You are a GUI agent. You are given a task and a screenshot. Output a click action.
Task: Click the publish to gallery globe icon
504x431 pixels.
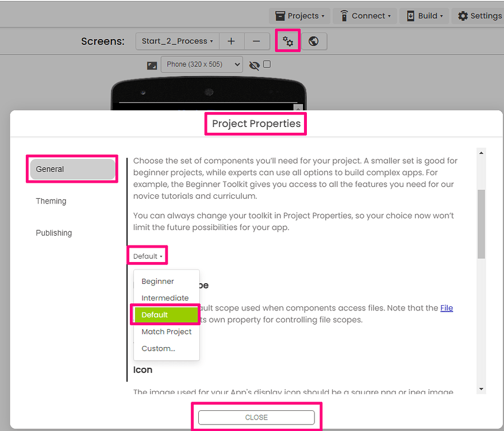click(x=314, y=41)
